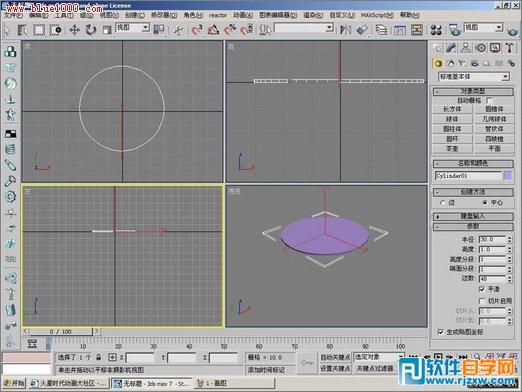Toggle Generate Mapping Coords (生成贴图坐标) checkbox
The width and height of the screenshot is (522, 392).
click(441, 332)
